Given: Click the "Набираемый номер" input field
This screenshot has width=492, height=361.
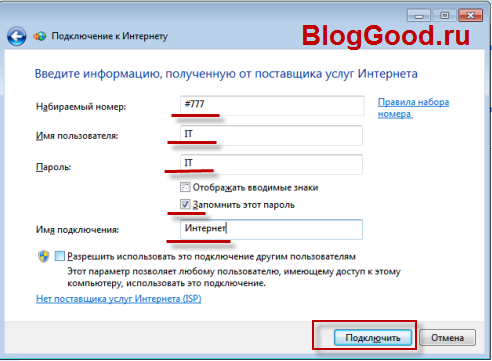Looking at the screenshot, I should 272,106.
